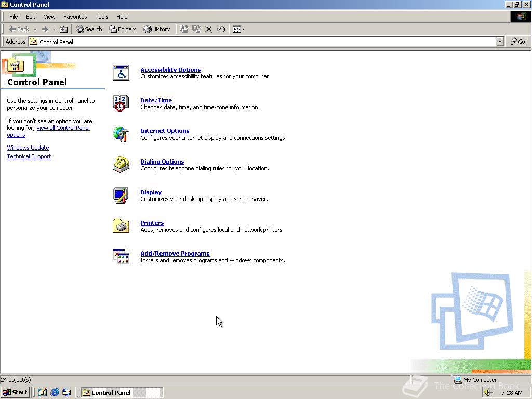Image resolution: width=532 pixels, height=399 pixels.
Task: Open the Add/Remove Programs icon
Action: tap(121, 257)
